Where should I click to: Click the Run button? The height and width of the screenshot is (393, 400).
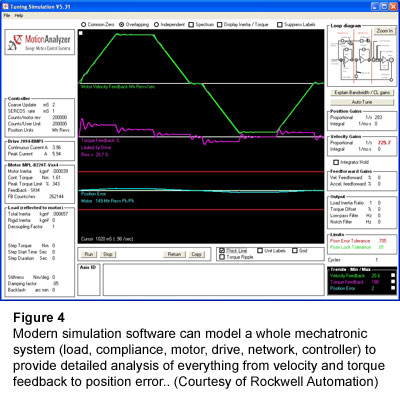pyautogui.click(x=89, y=254)
